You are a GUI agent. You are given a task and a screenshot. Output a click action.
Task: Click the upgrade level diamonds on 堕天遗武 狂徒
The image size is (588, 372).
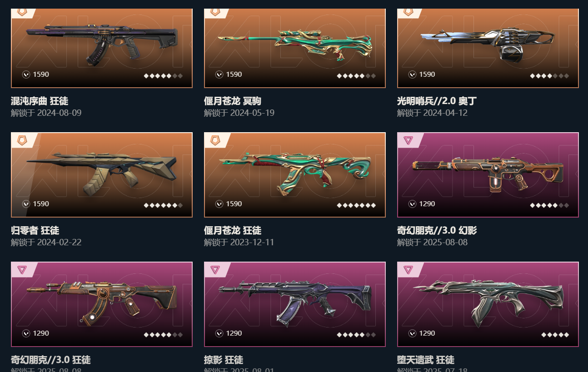click(555, 335)
